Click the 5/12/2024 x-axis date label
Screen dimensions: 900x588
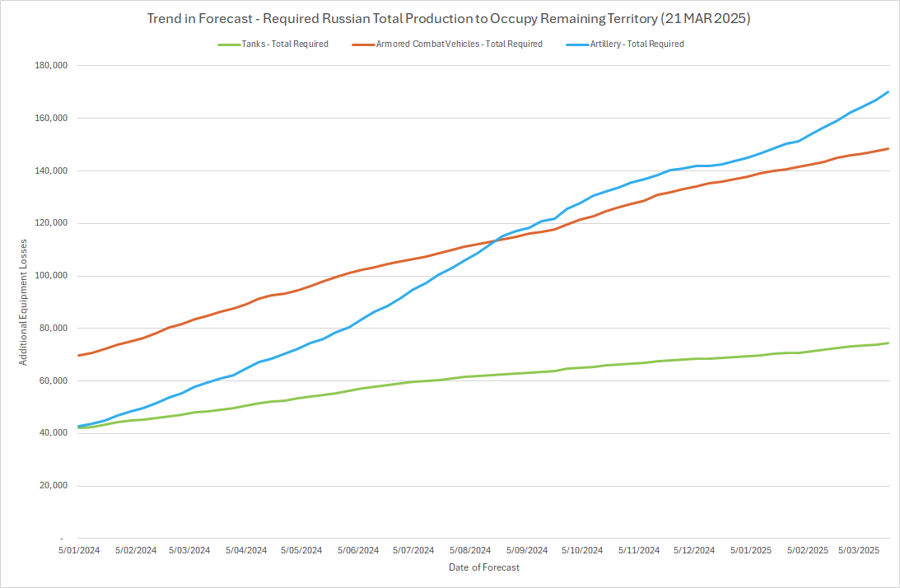[694, 550]
